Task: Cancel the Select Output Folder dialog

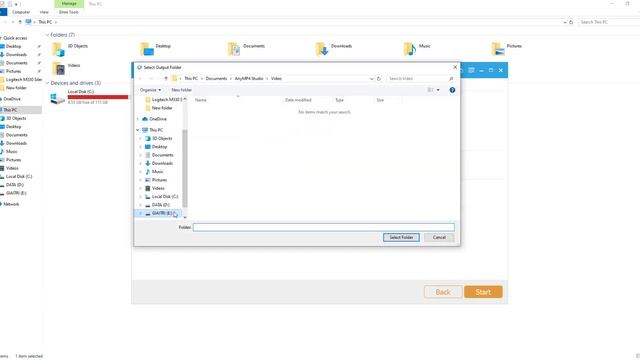Action: click(x=439, y=237)
